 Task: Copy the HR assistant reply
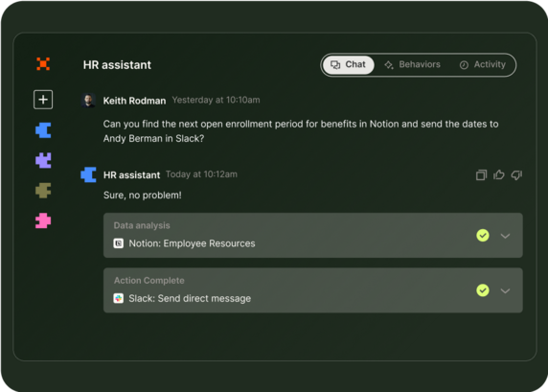[481, 174]
